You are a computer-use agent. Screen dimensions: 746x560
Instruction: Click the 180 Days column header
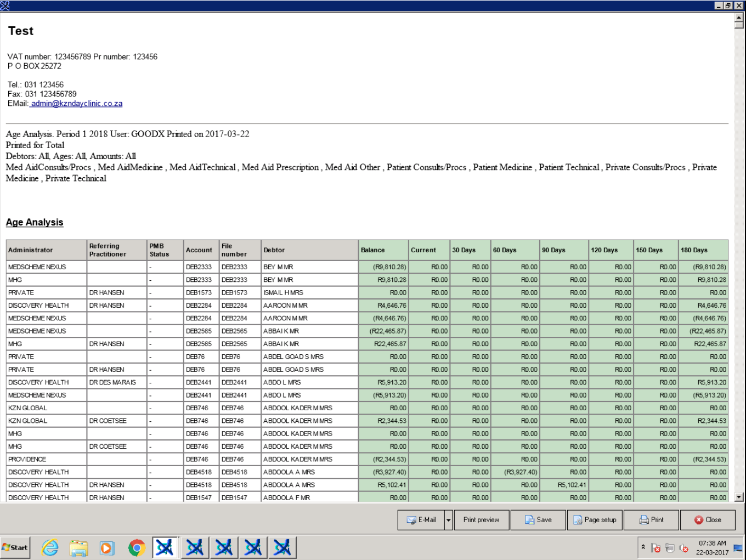[x=703, y=250]
